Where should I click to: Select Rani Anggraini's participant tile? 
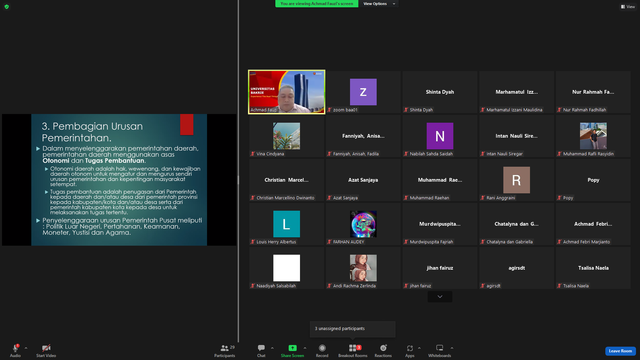click(x=516, y=180)
